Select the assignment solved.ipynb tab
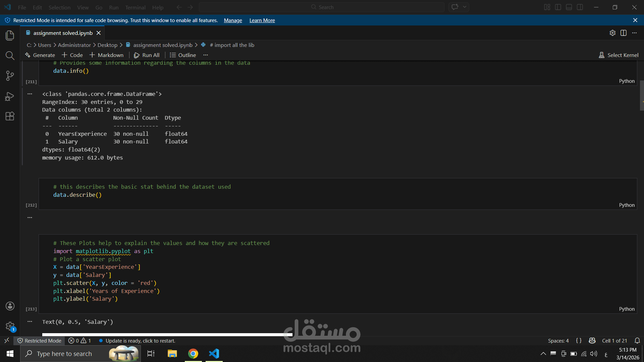This screenshot has width=644, height=362. (63, 33)
